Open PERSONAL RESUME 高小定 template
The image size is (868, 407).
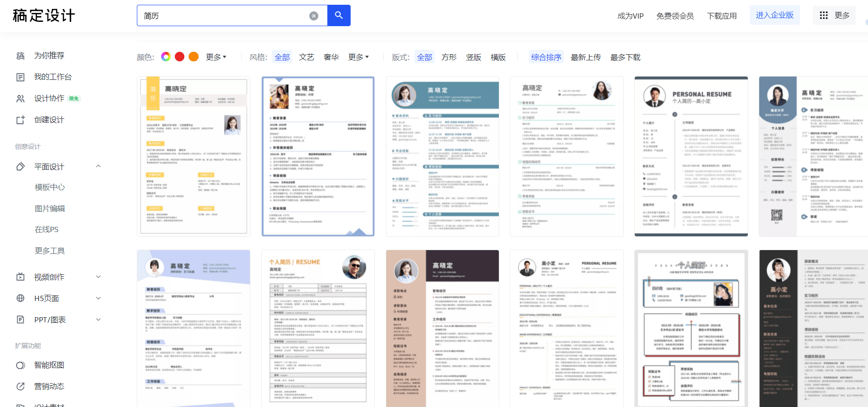[691, 156]
